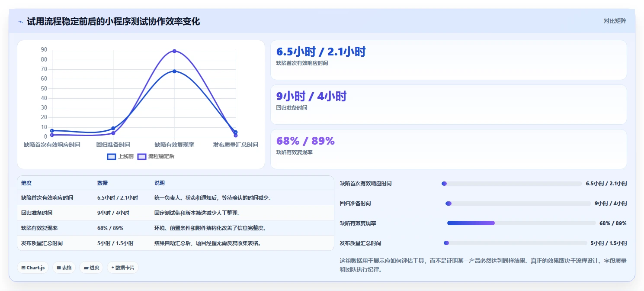Click the 说明 column header

pyautogui.click(x=160, y=183)
